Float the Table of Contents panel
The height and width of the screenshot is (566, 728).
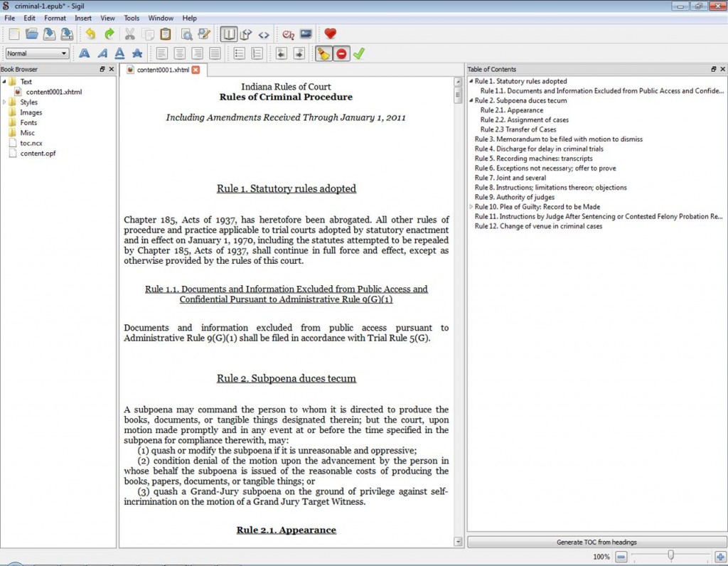(714, 69)
